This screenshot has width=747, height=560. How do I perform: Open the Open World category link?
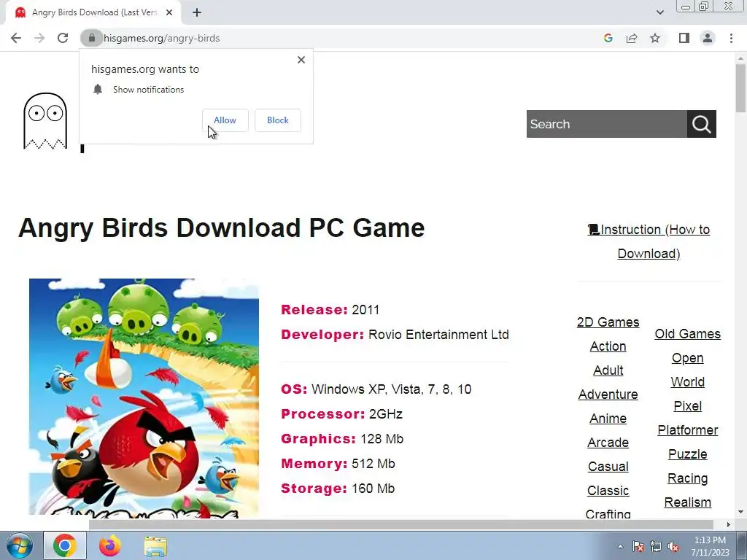click(x=687, y=370)
